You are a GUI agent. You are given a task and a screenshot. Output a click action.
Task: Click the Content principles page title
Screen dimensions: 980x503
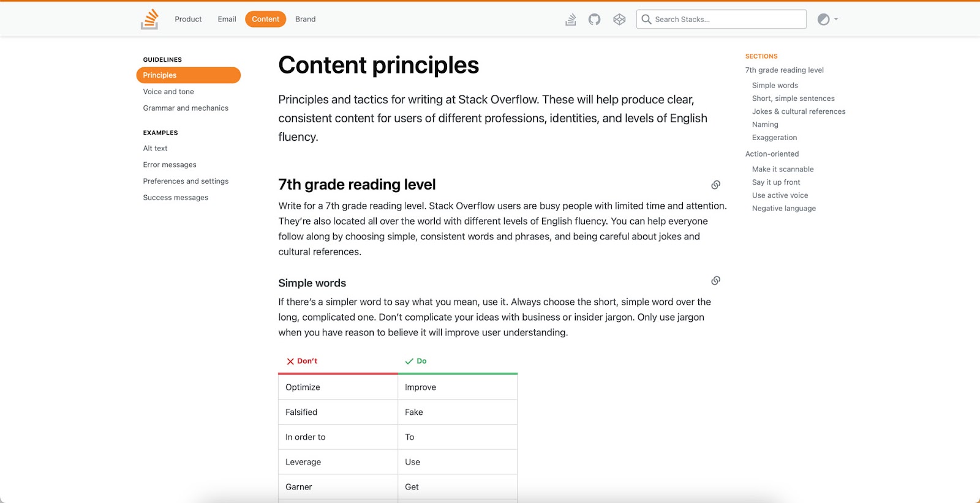379,65
